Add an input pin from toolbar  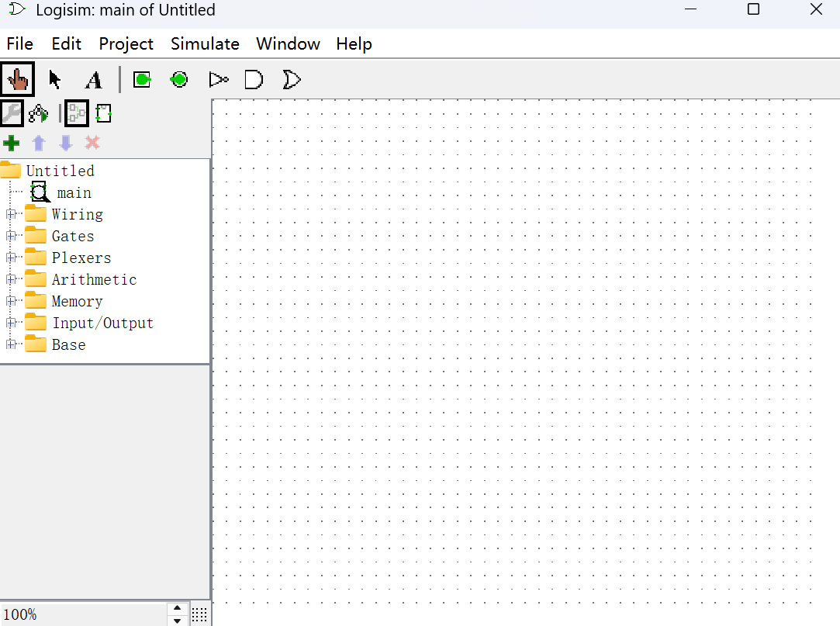[x=142, y=79]
